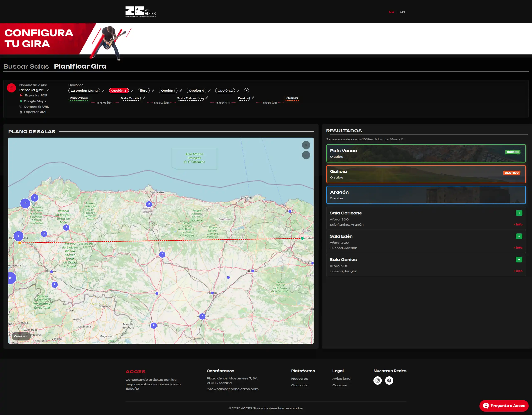The height and width of the screenshot is (415, 532).
Task: Select the Opción 3 option pill
Action: point(119,91)
